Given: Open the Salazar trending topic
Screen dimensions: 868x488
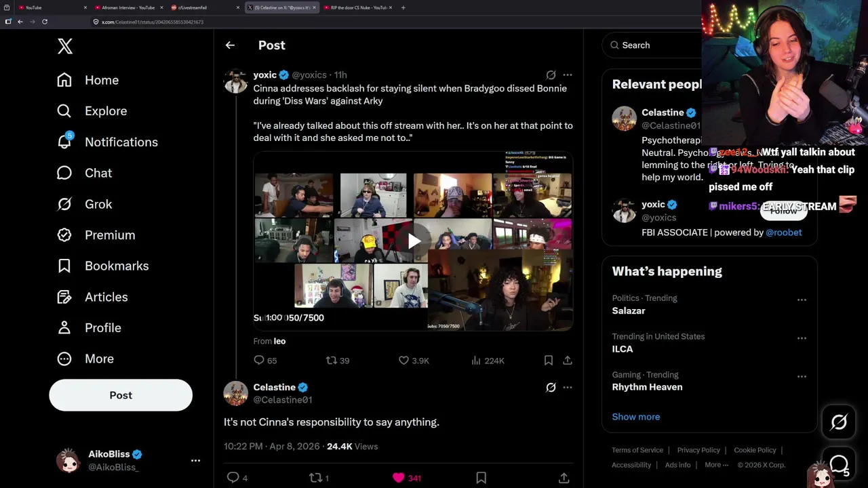Looking at the screenshot, I should (x=629, y=310).
